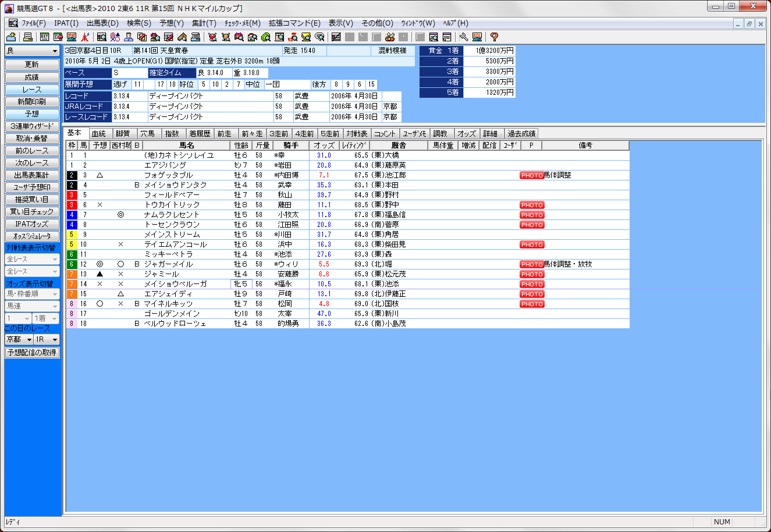Open the 京都 racecourse dropdown
Screen dimensions: 771x532
[18, 339]
